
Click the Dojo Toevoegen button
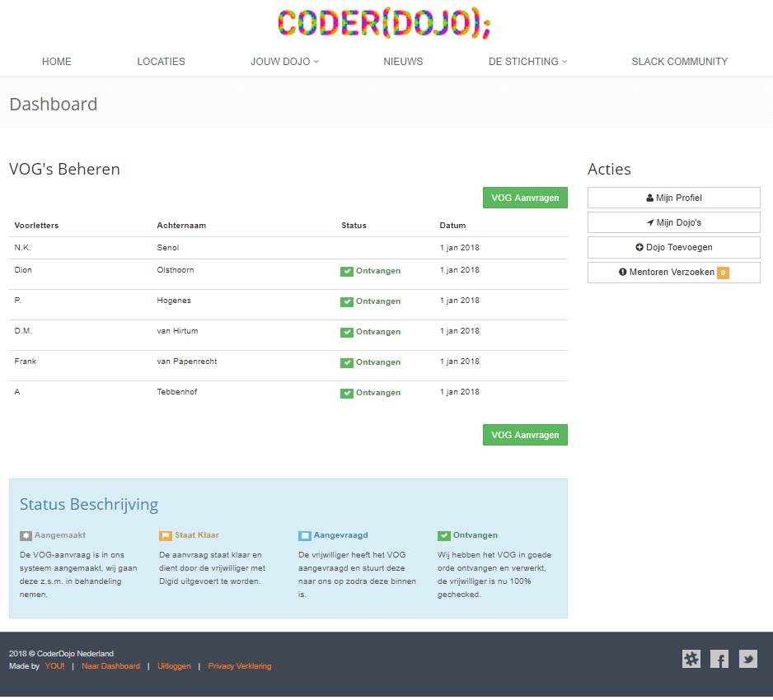pos(673,247)
